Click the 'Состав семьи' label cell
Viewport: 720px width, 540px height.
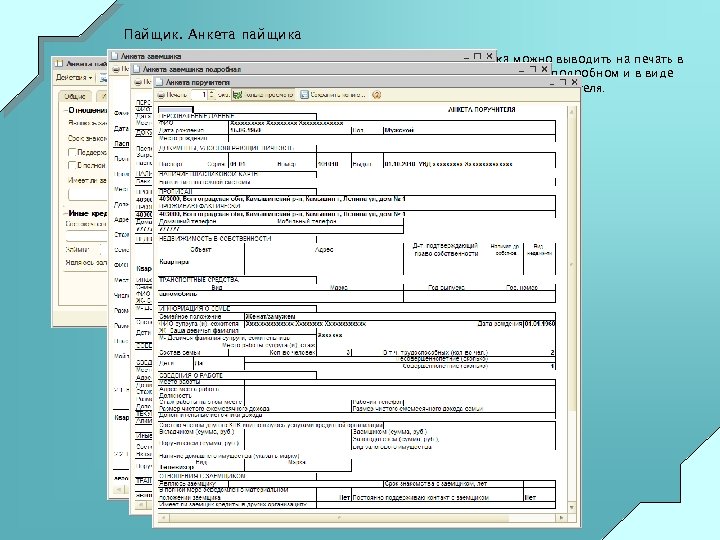[x=180, y=353]
